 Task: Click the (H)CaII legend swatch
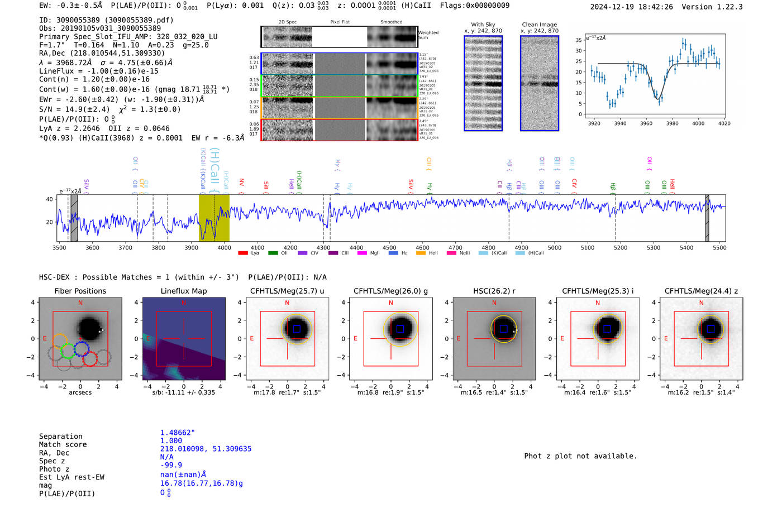coord(521,253)
